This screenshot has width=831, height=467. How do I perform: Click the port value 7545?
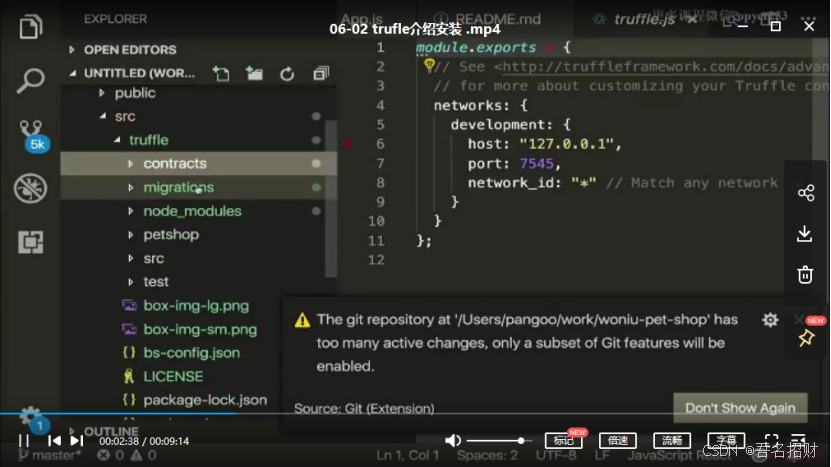point(536,163)
